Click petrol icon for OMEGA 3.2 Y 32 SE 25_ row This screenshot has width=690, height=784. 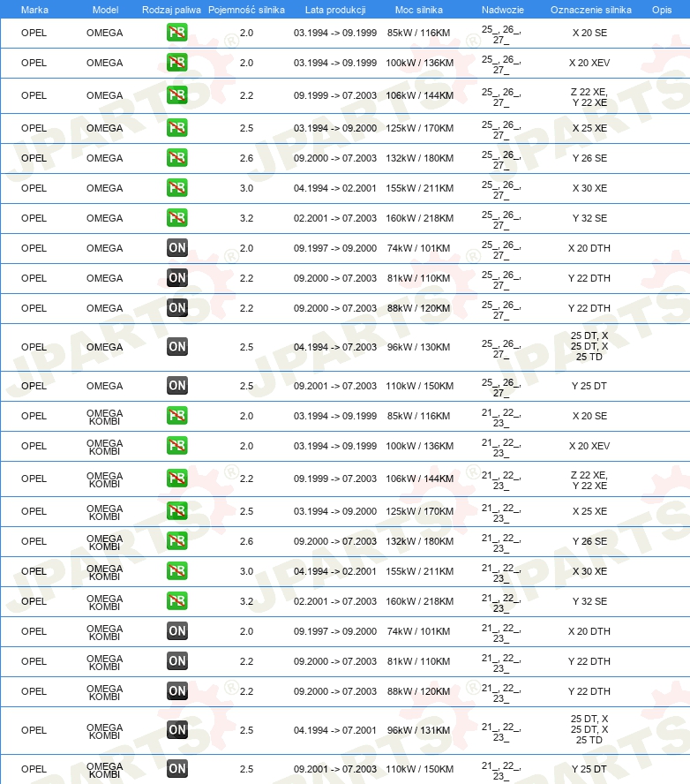pos(176,218)
